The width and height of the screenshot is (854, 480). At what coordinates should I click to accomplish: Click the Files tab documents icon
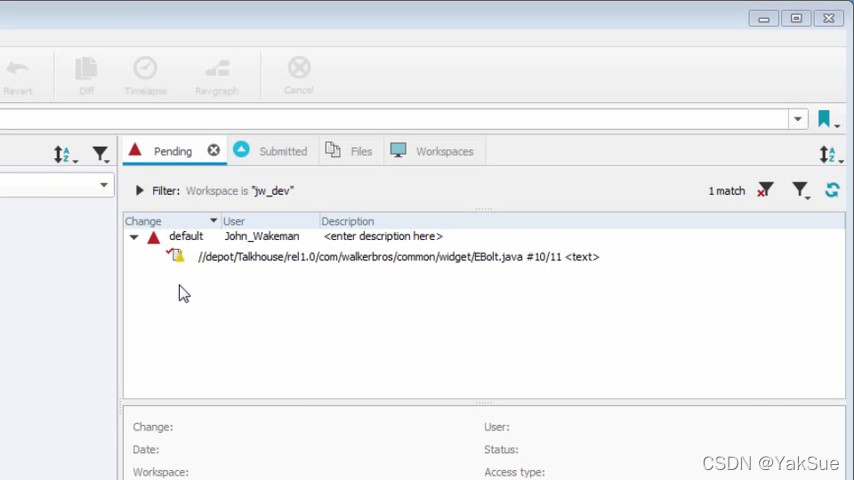pyautogui.click(x=332, y=149)
